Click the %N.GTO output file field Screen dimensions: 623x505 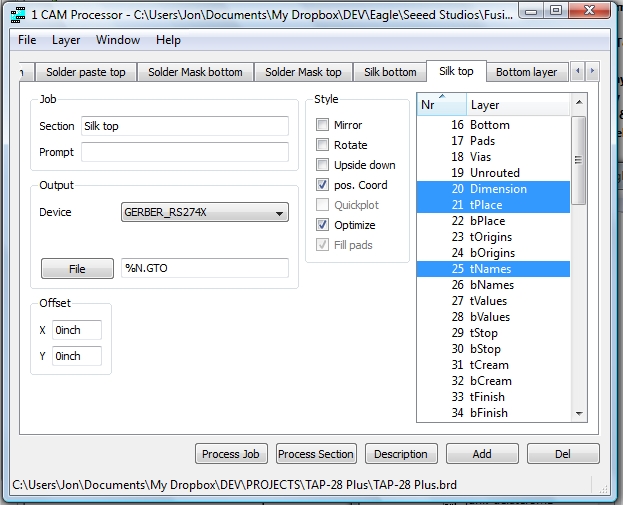(x=205, y=268)
